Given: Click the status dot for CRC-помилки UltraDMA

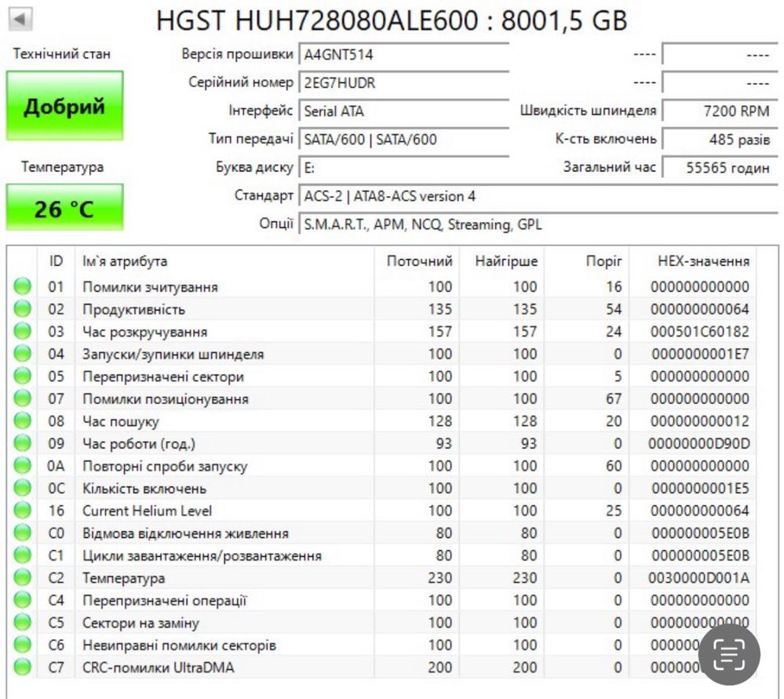Looking at the screenshot, I should tap(22, 667).
